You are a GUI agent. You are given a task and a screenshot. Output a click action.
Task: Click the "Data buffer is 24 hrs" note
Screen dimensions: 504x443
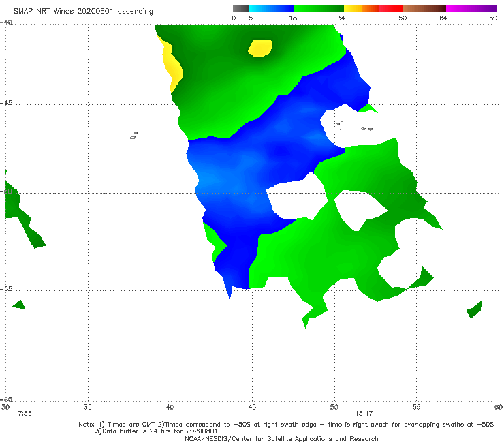coord(156,431)
